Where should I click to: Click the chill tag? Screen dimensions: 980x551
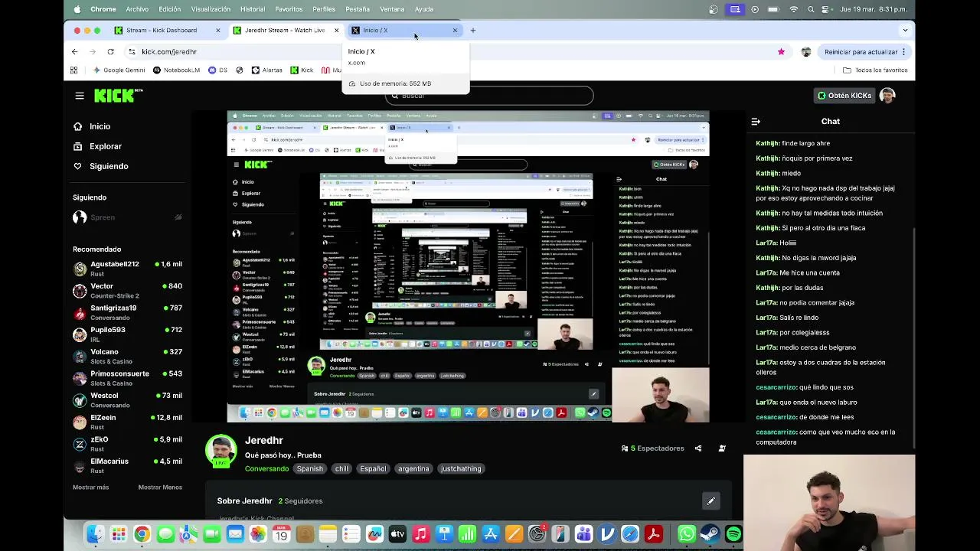coord(341,468)
